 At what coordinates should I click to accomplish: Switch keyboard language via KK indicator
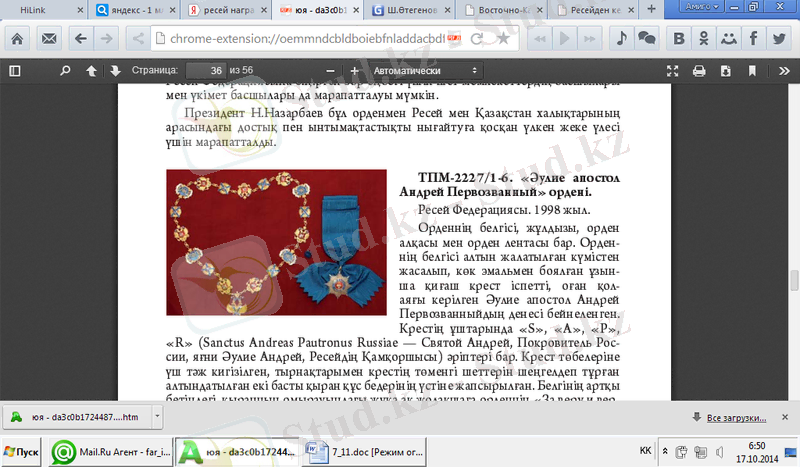(x=645, y=450)
